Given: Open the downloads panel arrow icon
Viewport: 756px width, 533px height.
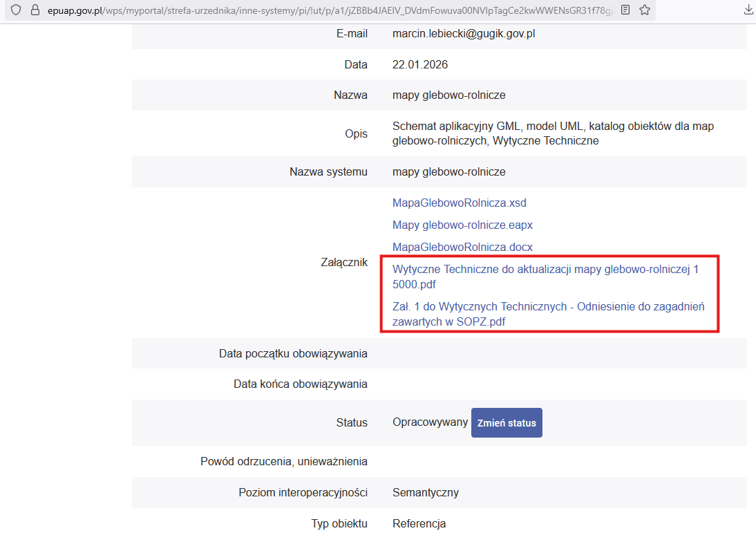Looking at the screenshot, I should [748, 10].
